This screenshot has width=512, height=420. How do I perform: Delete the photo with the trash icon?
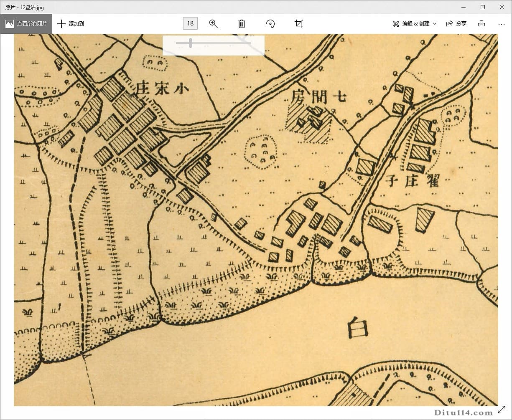click(242, 24)
